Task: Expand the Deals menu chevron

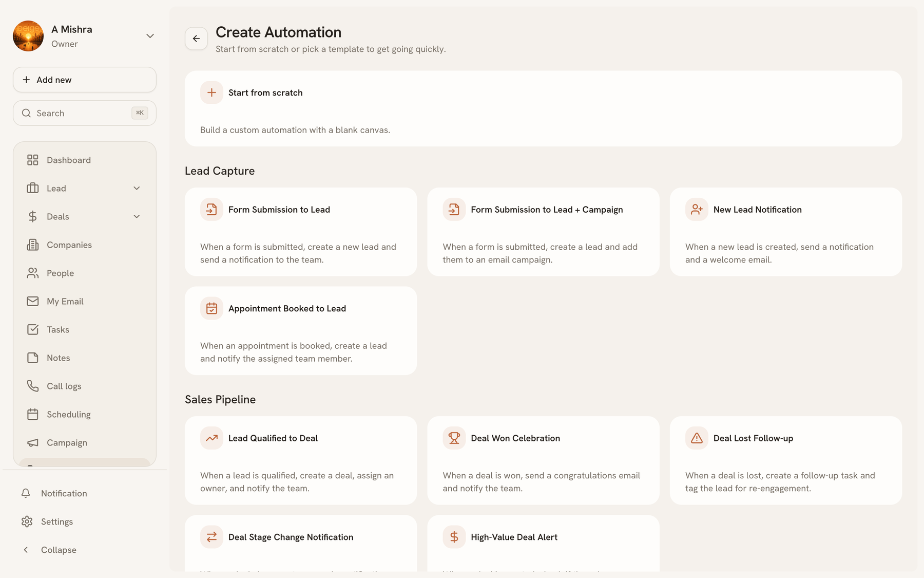Action: pyautogui.click(x=137, y=216)
